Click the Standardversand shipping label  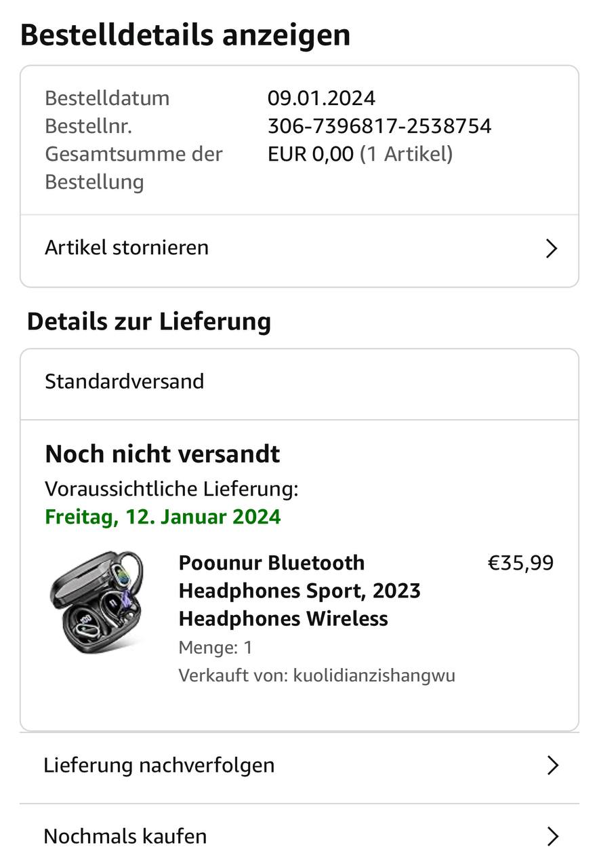point(125,381)
